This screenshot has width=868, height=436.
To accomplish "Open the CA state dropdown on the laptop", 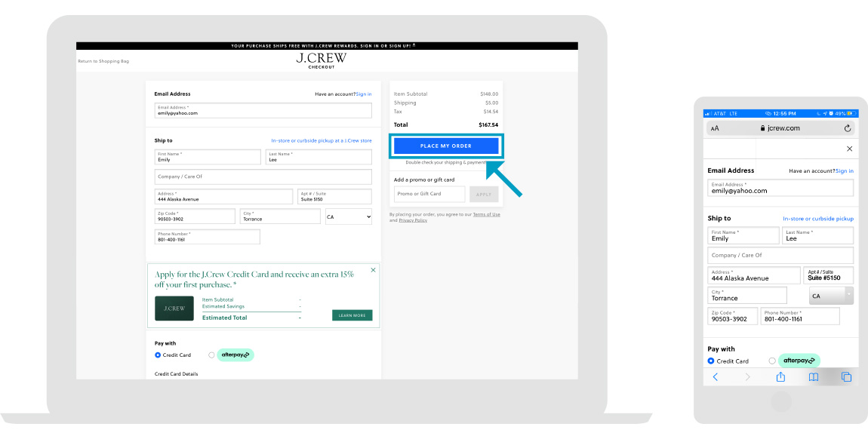I will pos(349,217).
